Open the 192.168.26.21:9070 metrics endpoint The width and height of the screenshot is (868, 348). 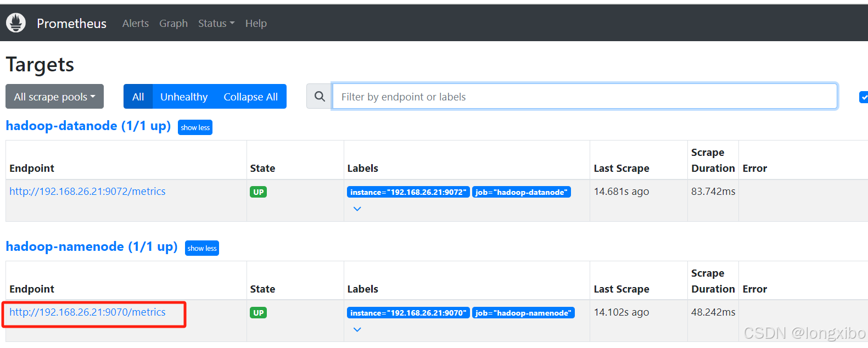[x=87, y=312]
